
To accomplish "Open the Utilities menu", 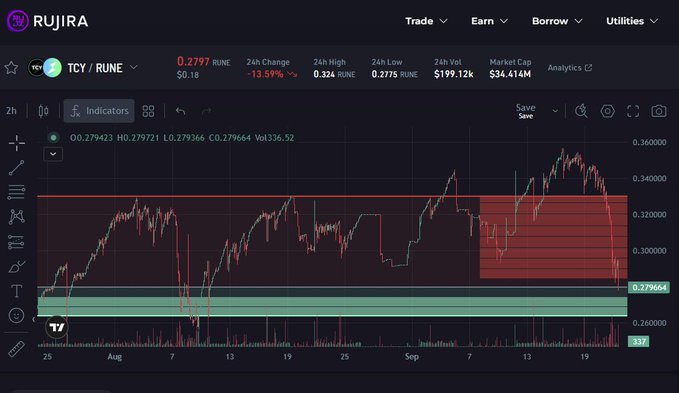I will pos(632,21).
